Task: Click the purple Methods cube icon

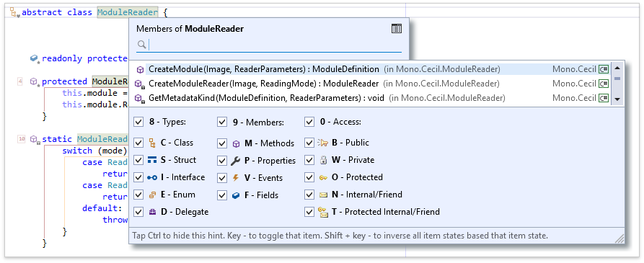Action: (x=236, y=143)
